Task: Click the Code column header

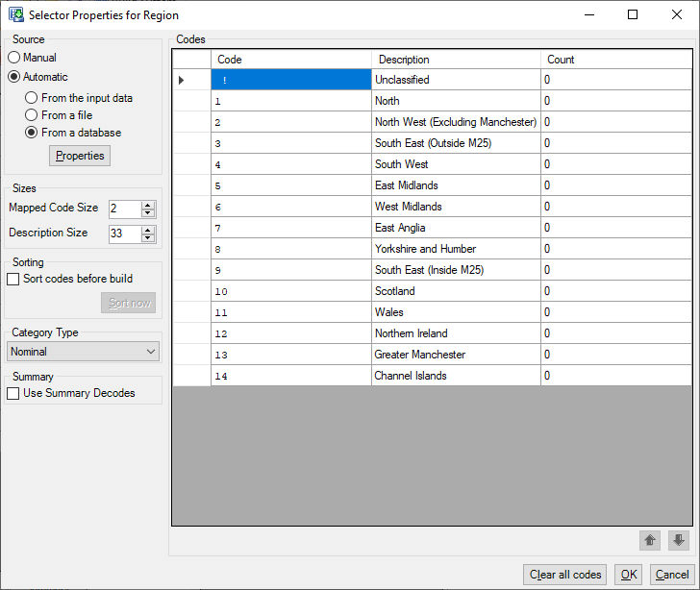Action: pyautogui.click(x=291, y=60)
